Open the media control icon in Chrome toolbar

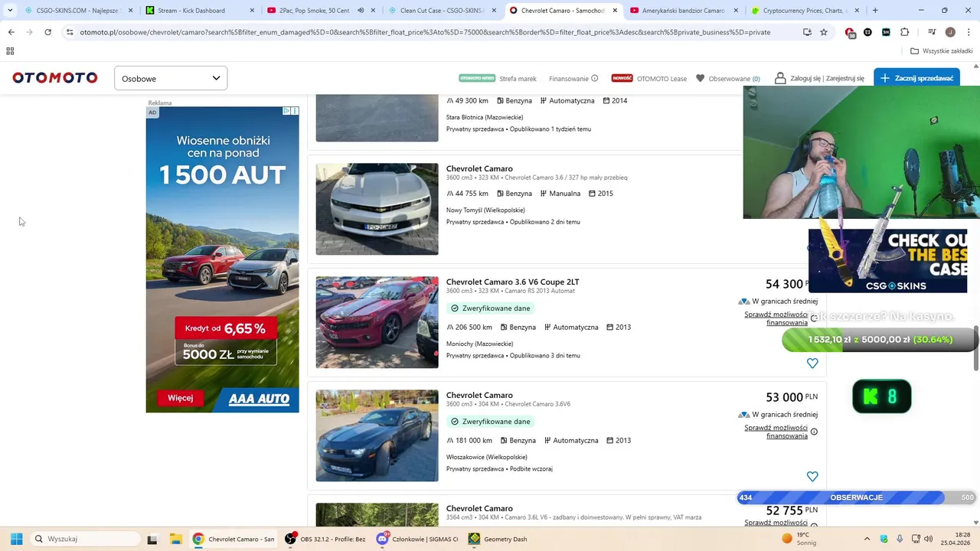[932, 32]
